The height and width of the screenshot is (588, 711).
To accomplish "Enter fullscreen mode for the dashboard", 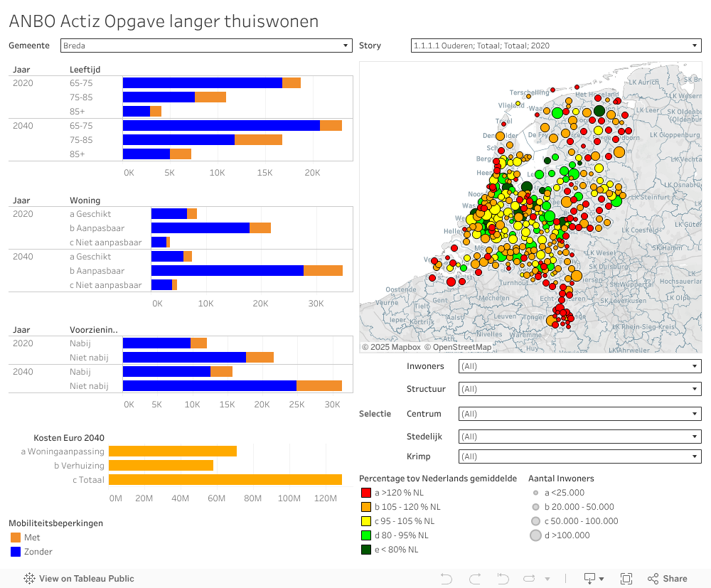I will [x=626, y=578].
